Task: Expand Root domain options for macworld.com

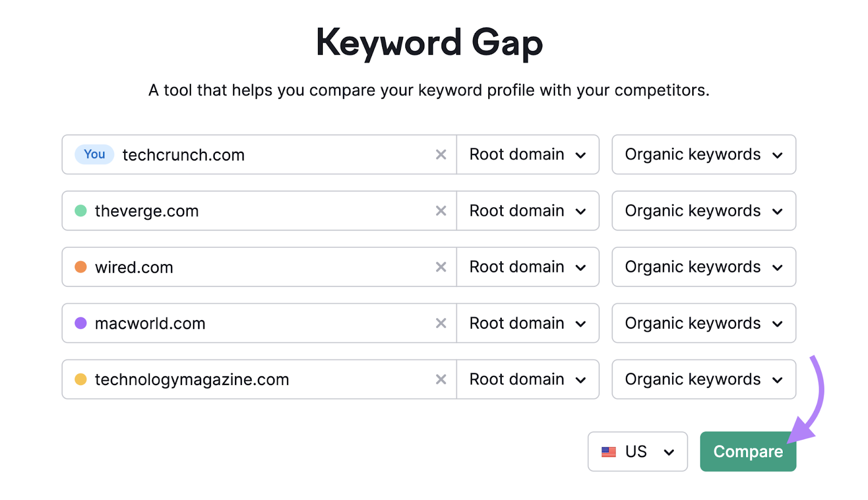Action: [x=527, y=323]
